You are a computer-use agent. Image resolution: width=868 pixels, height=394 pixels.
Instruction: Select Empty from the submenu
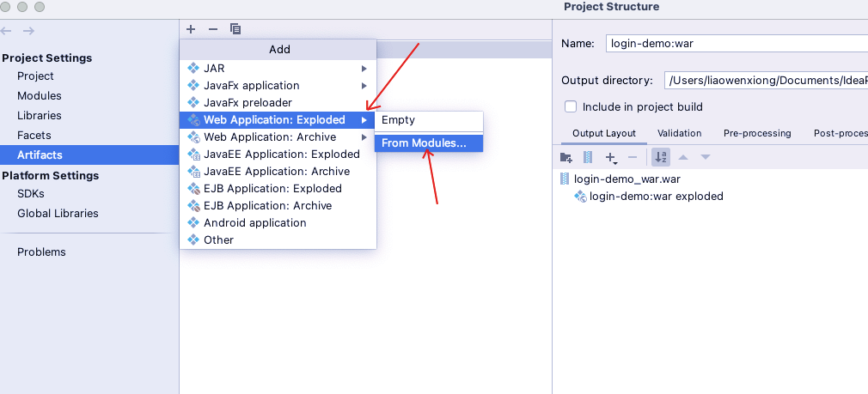click(x=429, y=120)
